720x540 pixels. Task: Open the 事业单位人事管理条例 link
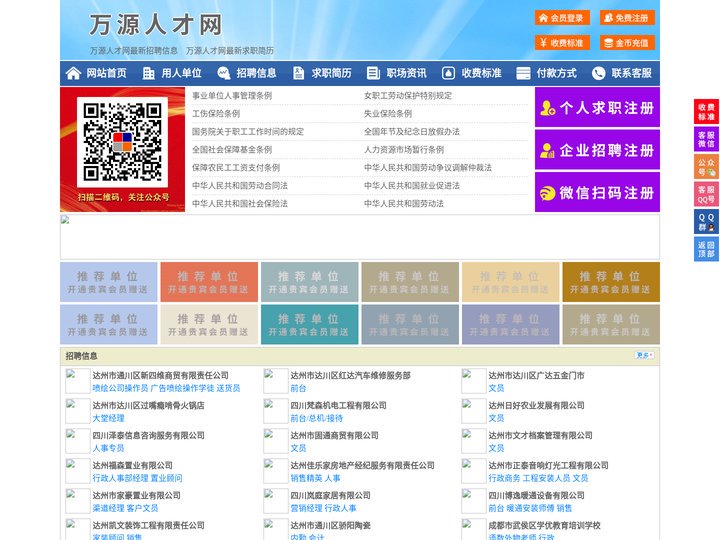(232, 96)
